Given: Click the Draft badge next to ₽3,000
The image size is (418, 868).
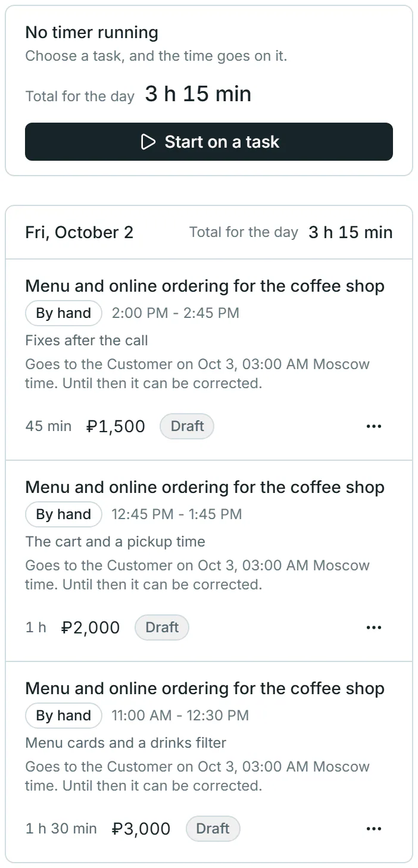Looking at the screenshot, I should [213, 829].
